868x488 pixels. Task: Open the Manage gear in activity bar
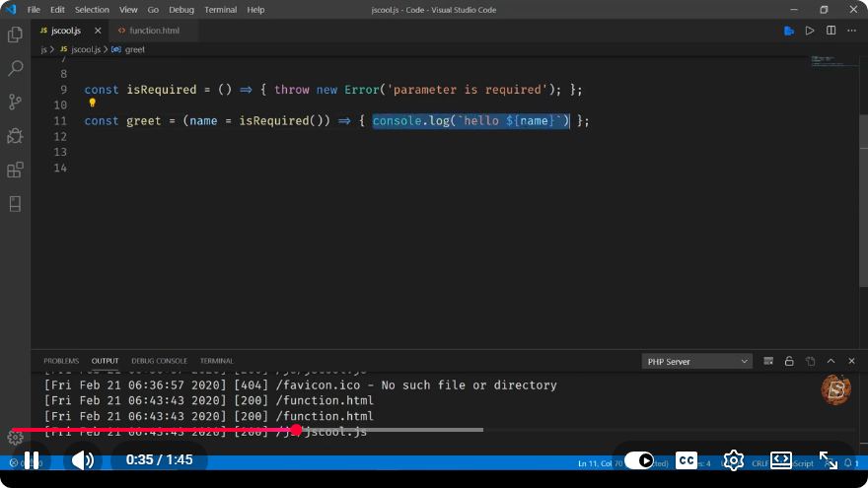(x=15, y=438)
